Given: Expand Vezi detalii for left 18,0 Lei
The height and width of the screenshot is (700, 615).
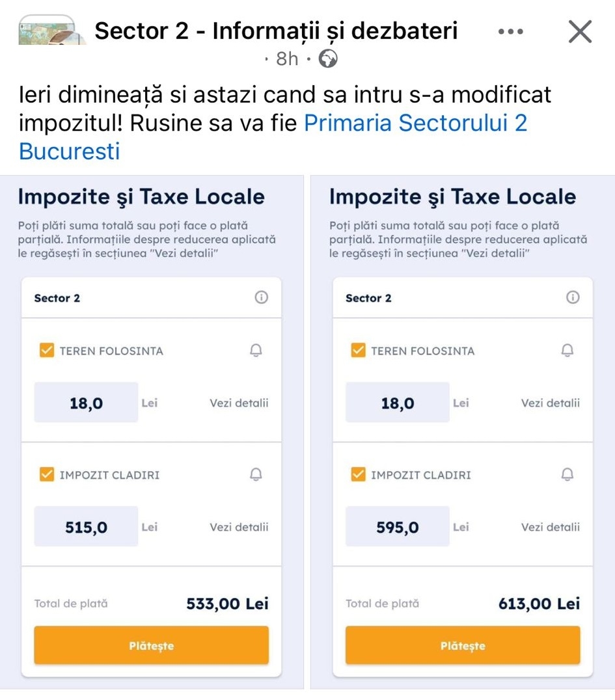Looking at the screenshot, I should point(239,403).
